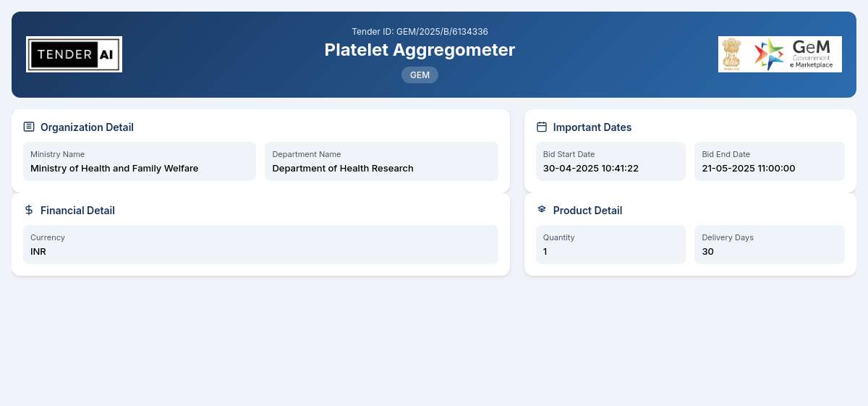Click the Product Detail heading
The width and height of the screenshot is (868, 406).
point(587,211)
